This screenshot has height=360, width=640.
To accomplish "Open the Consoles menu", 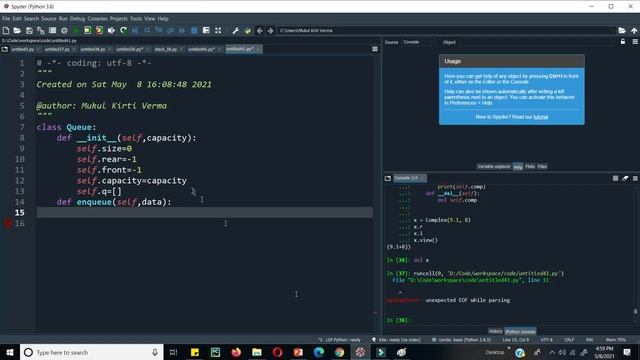I will pyautogui.click(x=98, y=19).
